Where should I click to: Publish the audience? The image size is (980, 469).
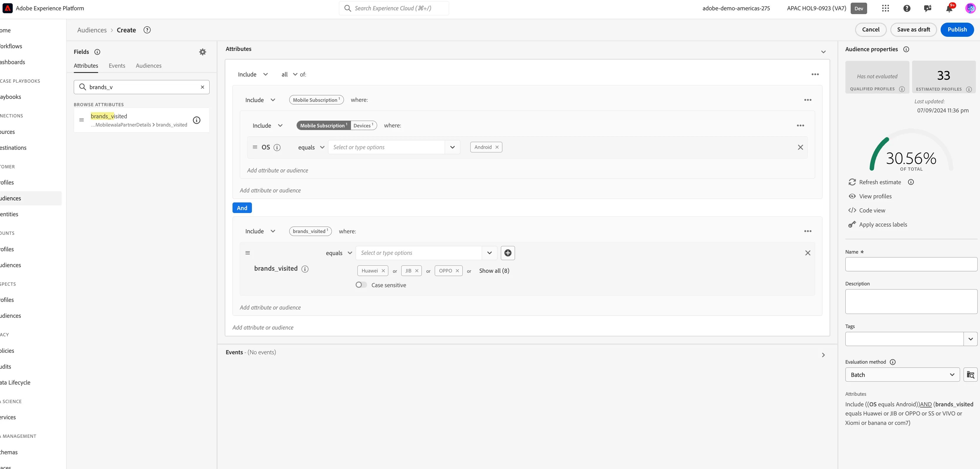[957, 30]
